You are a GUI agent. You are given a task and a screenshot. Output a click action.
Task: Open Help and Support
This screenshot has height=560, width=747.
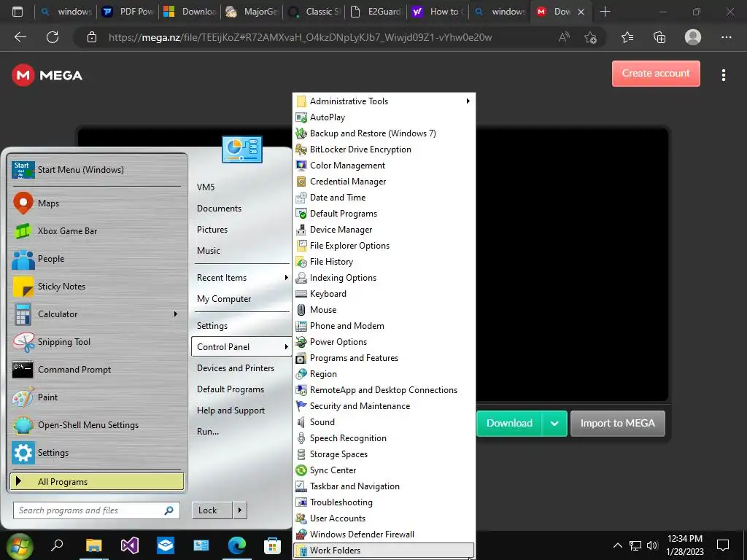pyautogui.click(x=241, y=411)
